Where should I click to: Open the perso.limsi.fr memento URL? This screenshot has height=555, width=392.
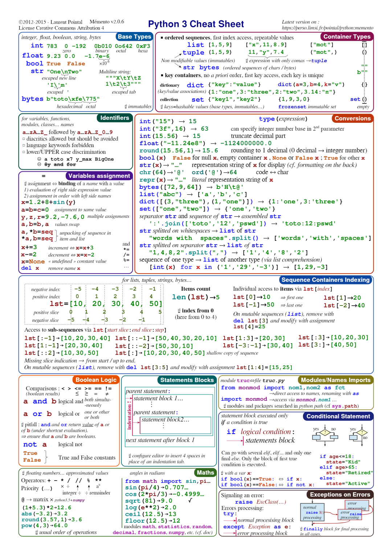(x=327, y=28)
